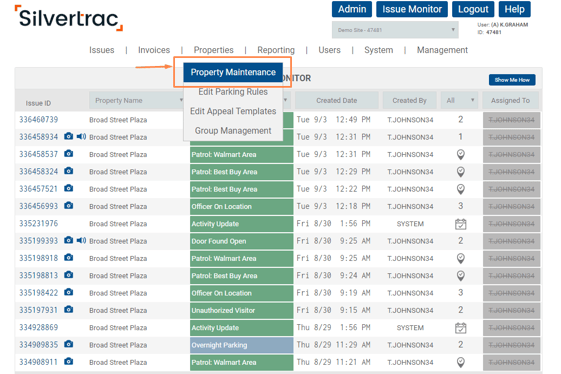Open camera photo for issue 336456993
The image size is (561, 374).
point(69,205)
